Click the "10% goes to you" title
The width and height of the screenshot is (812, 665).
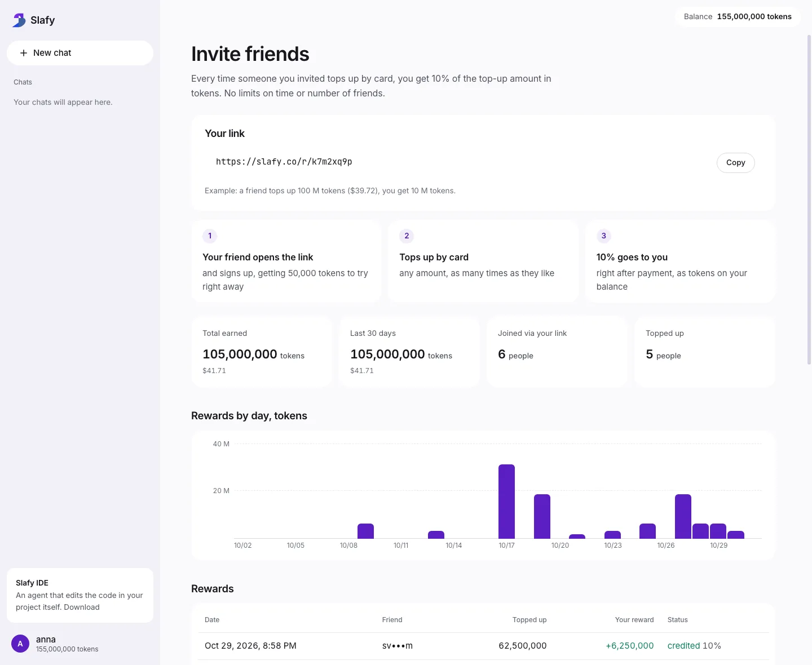click(x=632, y=257)
